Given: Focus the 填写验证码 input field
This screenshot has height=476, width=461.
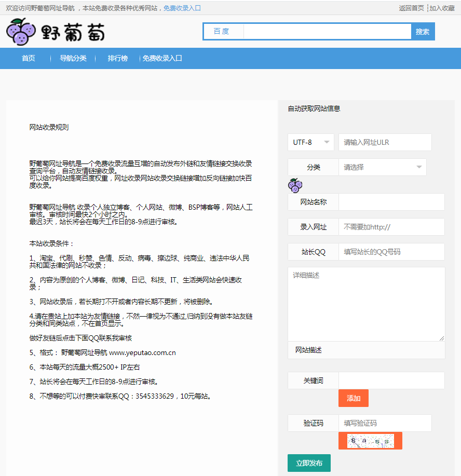Looking at the screenshot, I should point(385,423).
